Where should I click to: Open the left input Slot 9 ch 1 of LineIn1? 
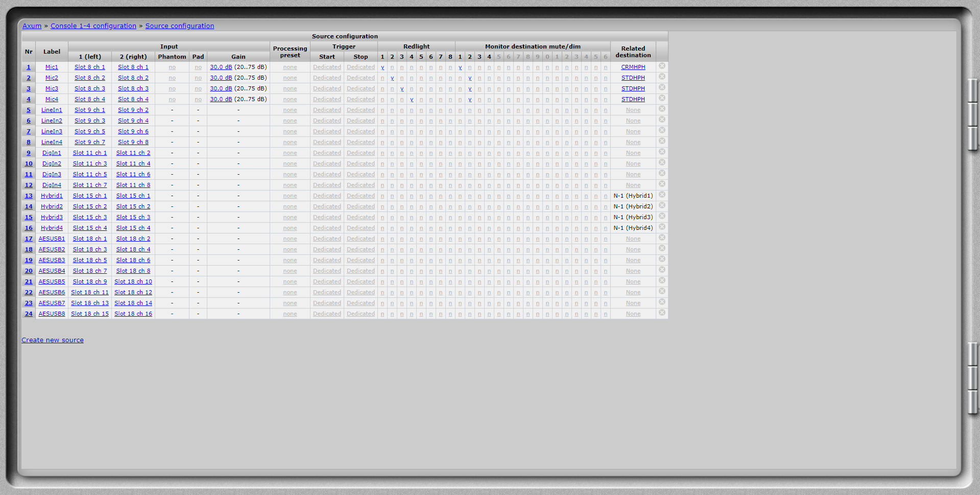pos(90,110)
